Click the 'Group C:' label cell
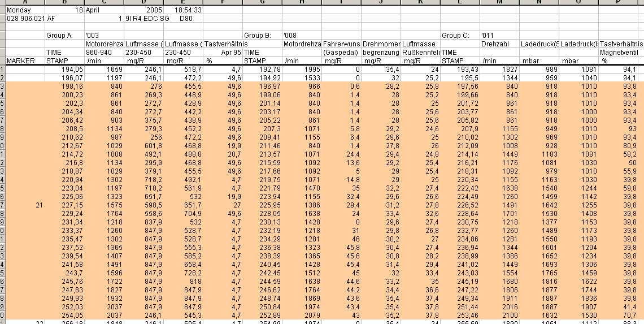644x324 pixels. (460, 36)
